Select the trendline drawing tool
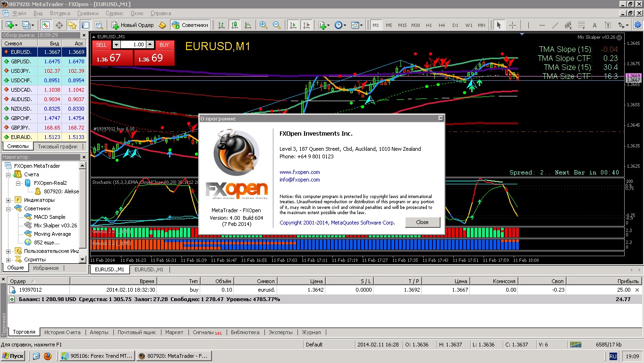This screenshot has height=363, width=644. tap(555, 25)
